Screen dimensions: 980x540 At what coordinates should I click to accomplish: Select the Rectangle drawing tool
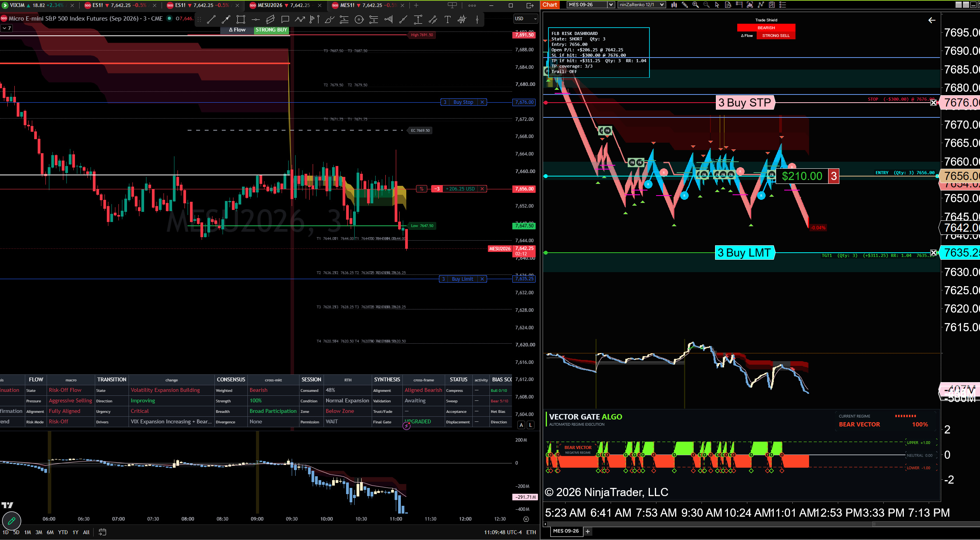pyautogui.click(x=241, y=19)
